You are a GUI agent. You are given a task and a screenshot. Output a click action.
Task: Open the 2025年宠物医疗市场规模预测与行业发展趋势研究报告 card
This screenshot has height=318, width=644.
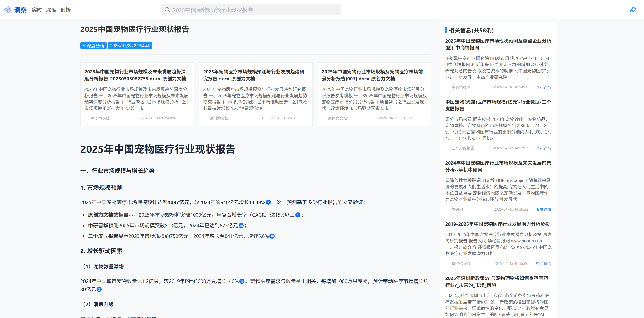tap(256, 94)
